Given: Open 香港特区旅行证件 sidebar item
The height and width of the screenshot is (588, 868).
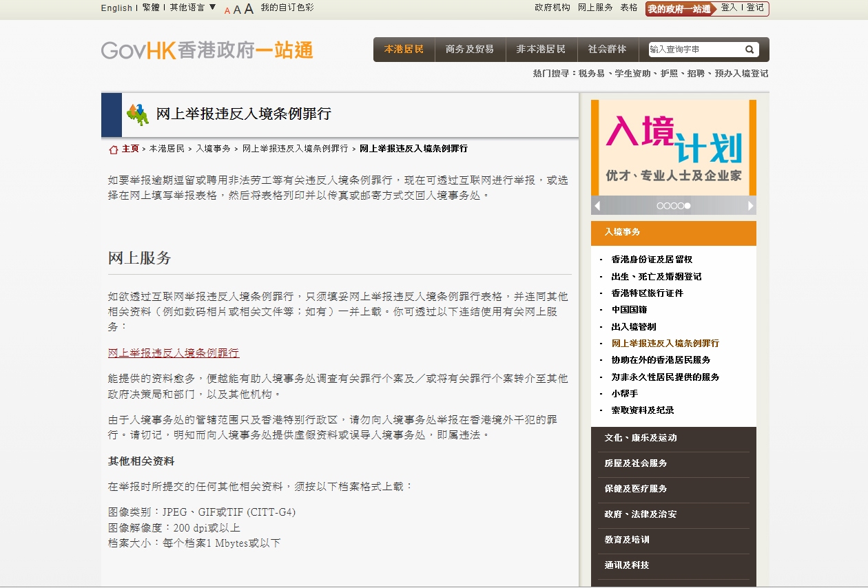Looking at the screenshot, I should coord(648,293).
